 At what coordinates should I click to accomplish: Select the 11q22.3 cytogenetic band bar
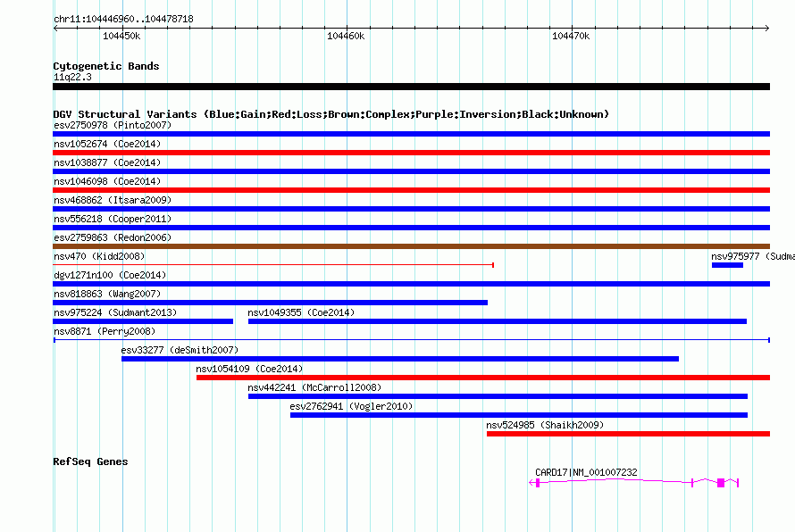pyautogui.click(x=411, y=87)
